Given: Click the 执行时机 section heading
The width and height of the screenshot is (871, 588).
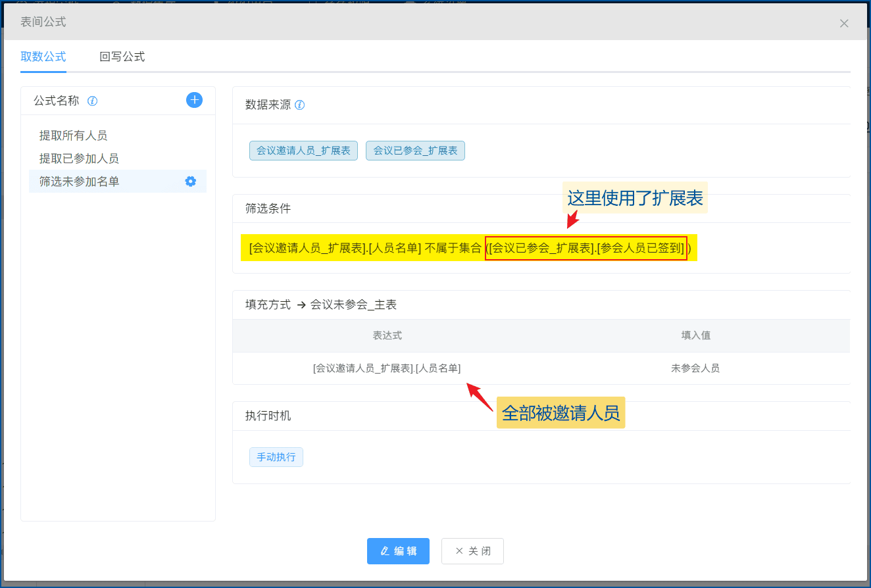Looking at the screenshot, I should click(x=268, y=416).
